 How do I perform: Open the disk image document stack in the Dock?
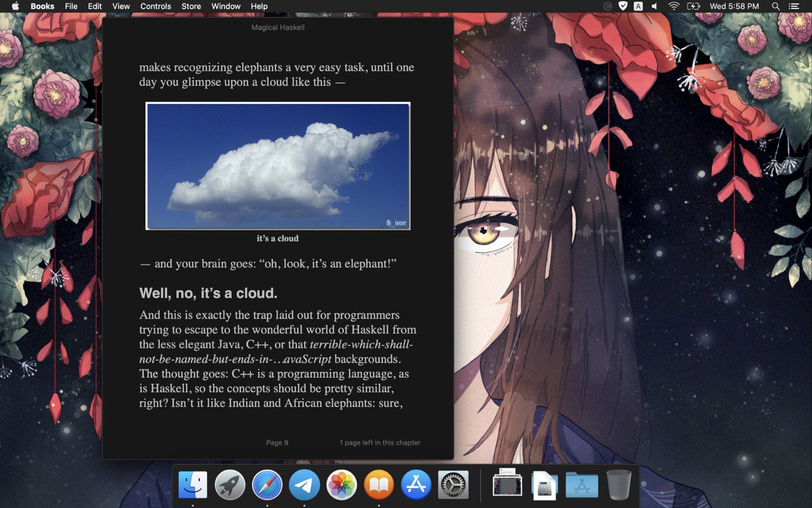[544, 485]
